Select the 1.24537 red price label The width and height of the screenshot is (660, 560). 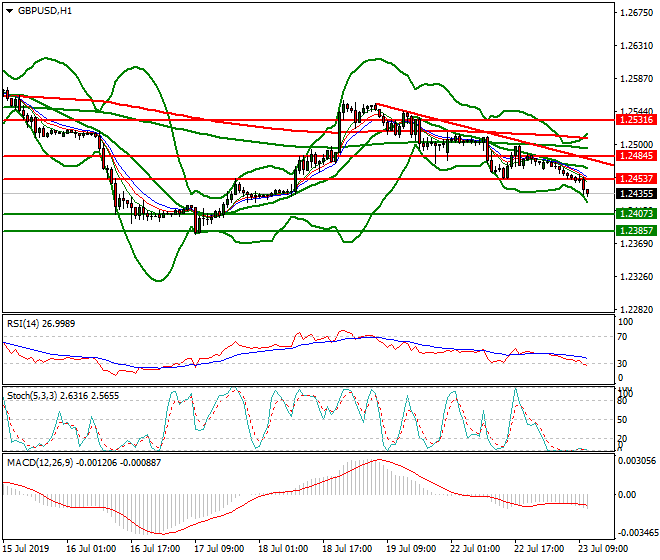click(x=636, y=179)
